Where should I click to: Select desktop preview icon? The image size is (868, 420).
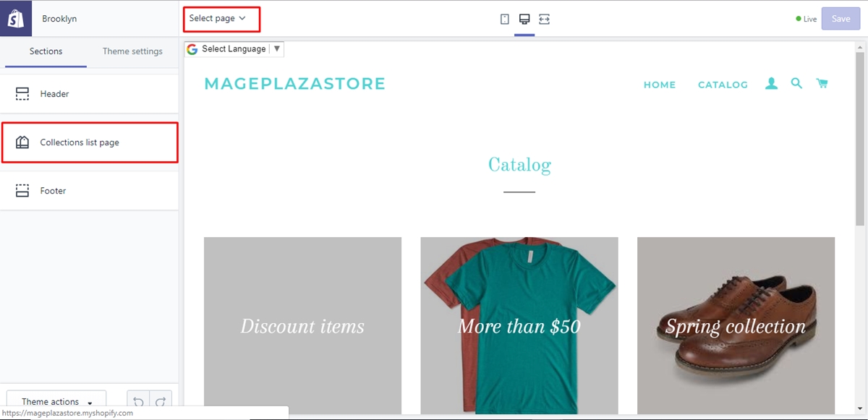524,20
